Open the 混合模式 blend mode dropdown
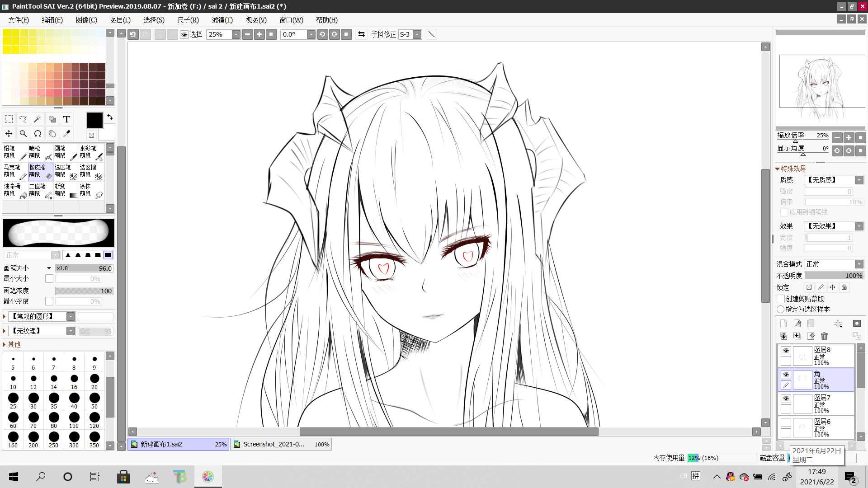Viewport: 868px width, 488px height. click(x=859, y=264)
